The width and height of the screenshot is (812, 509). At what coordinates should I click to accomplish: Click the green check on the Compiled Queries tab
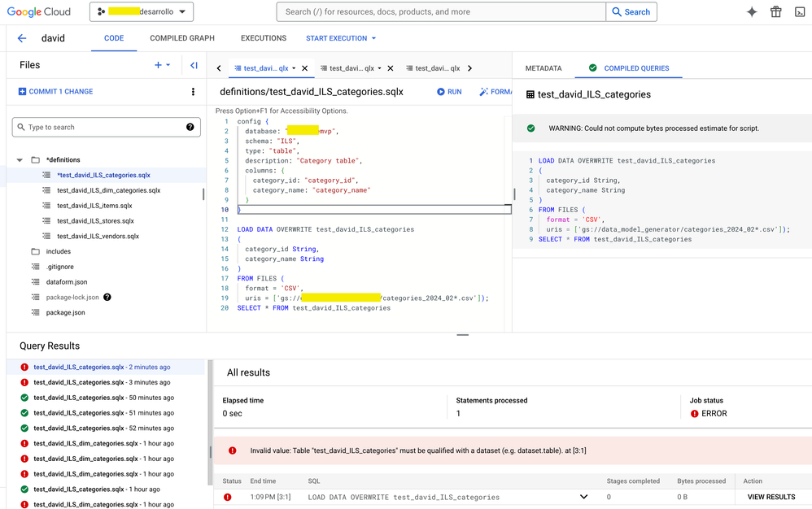(593, 67)
